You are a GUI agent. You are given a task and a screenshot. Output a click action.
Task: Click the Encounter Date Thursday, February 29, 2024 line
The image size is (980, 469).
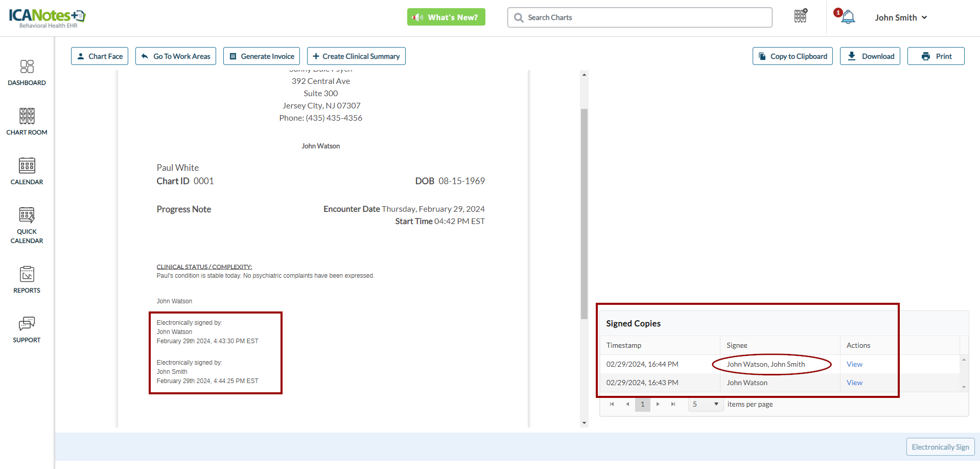(404, 209)
